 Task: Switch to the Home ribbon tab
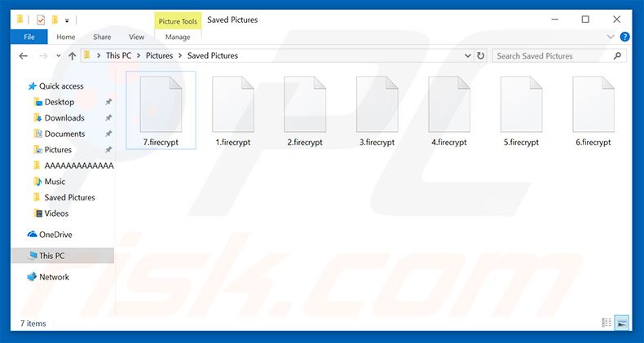66,37
